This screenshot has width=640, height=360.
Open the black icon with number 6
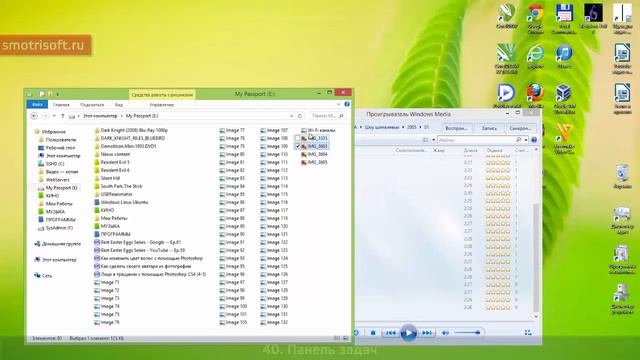(593, 17)
